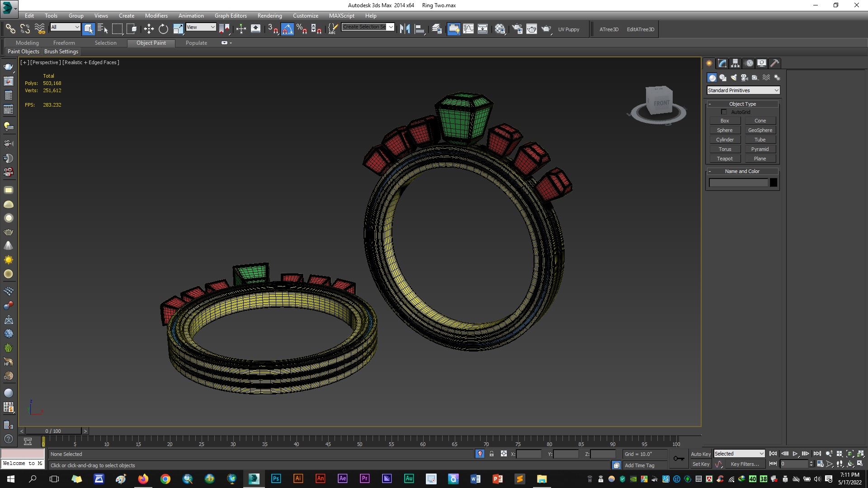The image size is (868, 488).
Task: Open the Rendering menu
Action: pyautogui.click(x=269, y=15)
